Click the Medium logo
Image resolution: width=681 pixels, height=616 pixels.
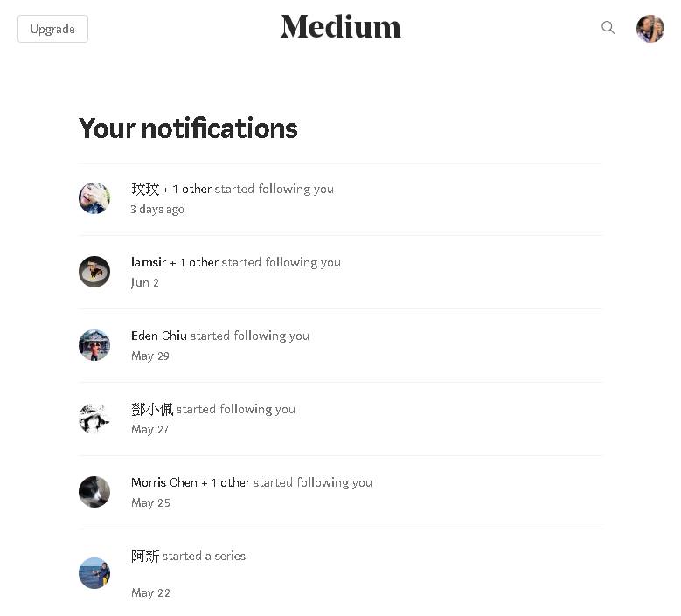pos(340,27)
